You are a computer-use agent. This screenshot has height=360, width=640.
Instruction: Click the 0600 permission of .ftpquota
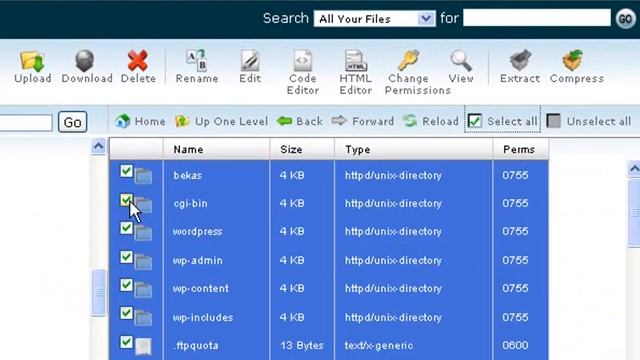tap(515, 346)
